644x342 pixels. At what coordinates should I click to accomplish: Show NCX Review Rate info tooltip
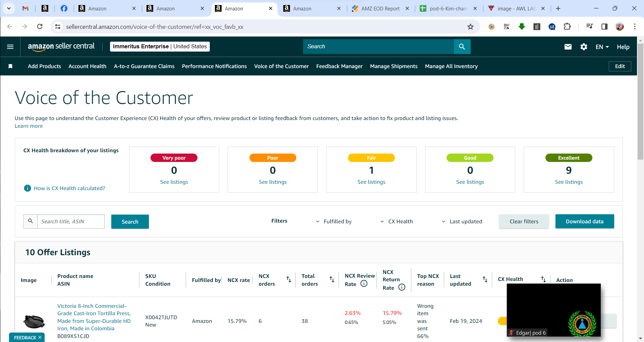pos(364,284)
